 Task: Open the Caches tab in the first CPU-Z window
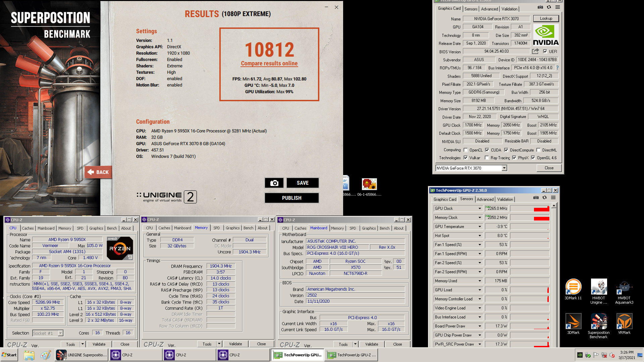click(x=28, y=228)
